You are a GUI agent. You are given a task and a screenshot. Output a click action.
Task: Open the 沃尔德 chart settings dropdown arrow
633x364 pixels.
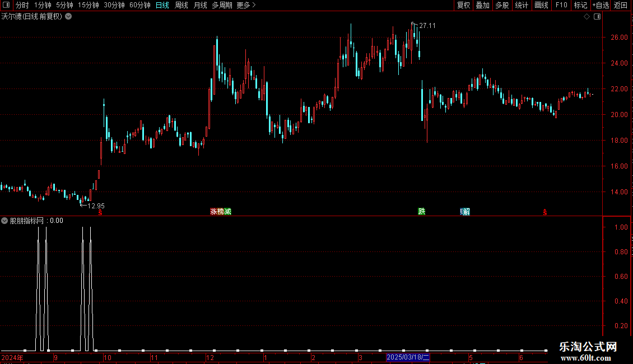(69, 17)
